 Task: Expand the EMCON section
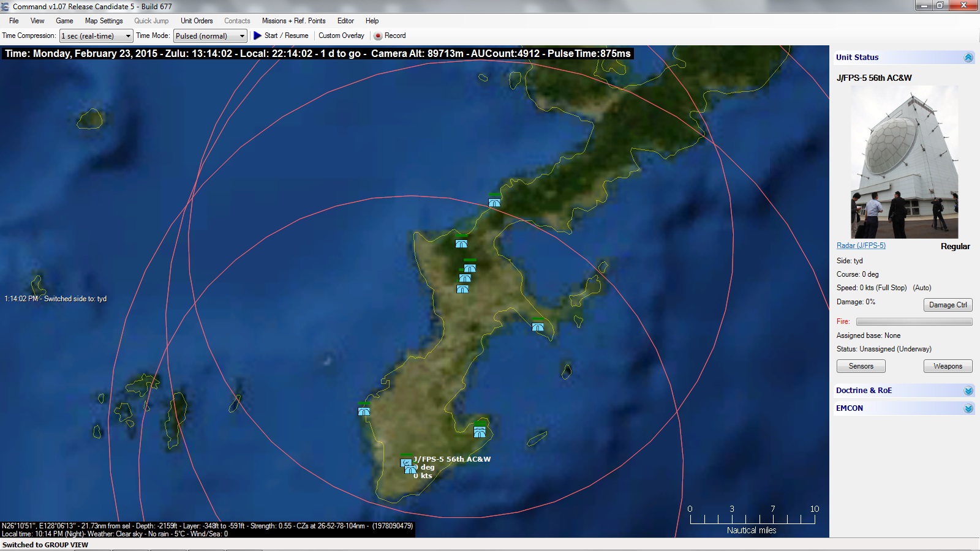(x=968, y=408)
